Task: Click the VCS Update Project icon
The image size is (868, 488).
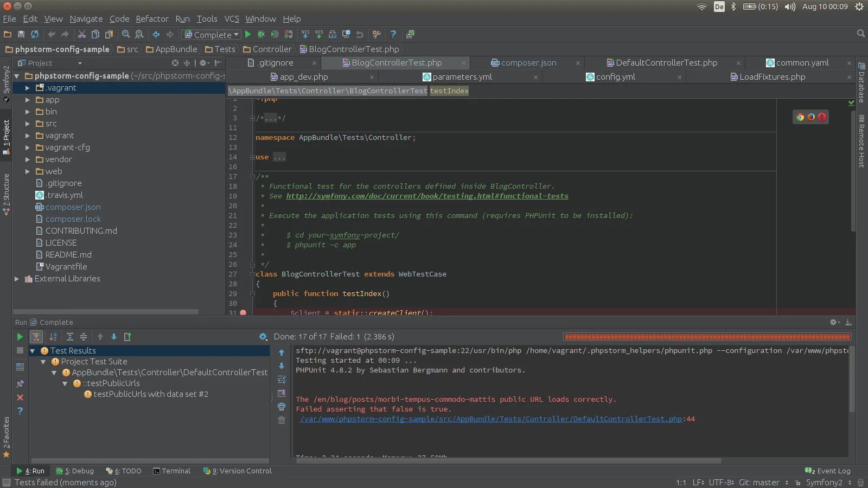Action: (305, 34)
